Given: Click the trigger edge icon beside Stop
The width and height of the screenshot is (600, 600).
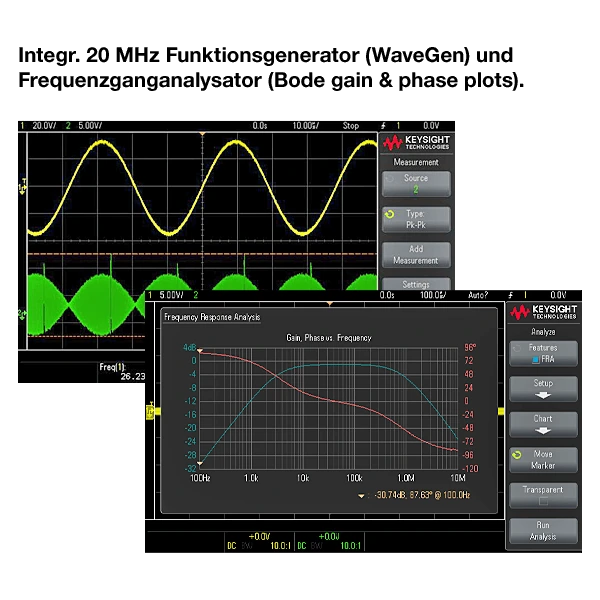Looking at the screenshot, I should 383,126.
